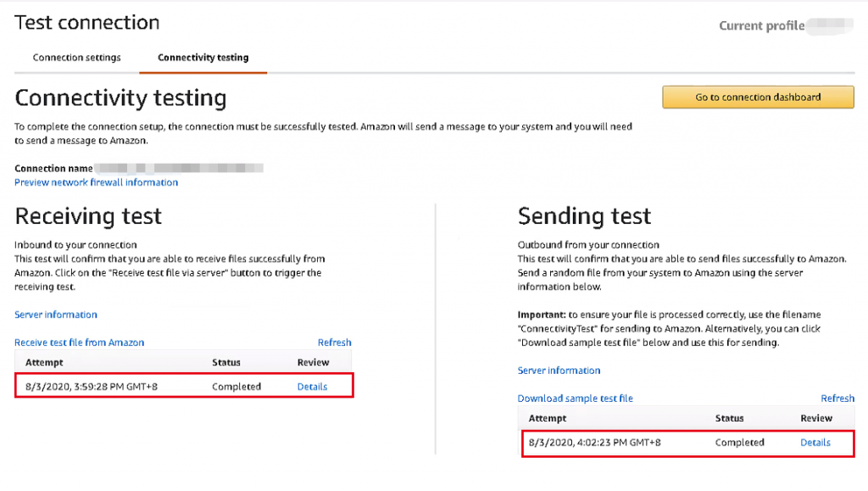Screen dimensions: 868x491
Task: Select the 8/3/2020, 3:59:28 PM attempt row
Action: tap(184, 386)
